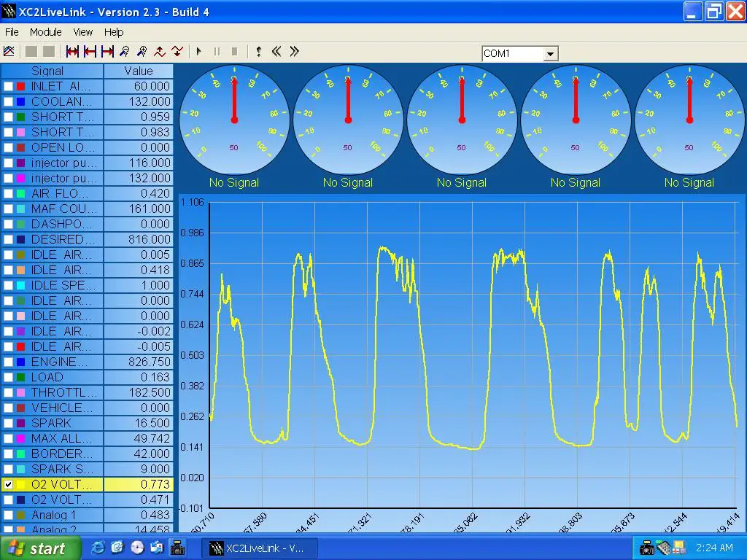Viewport: 747px width, 560px height.
Task: Zoom in with the plus magnifier icon
Action: click(x=142, y=52)
